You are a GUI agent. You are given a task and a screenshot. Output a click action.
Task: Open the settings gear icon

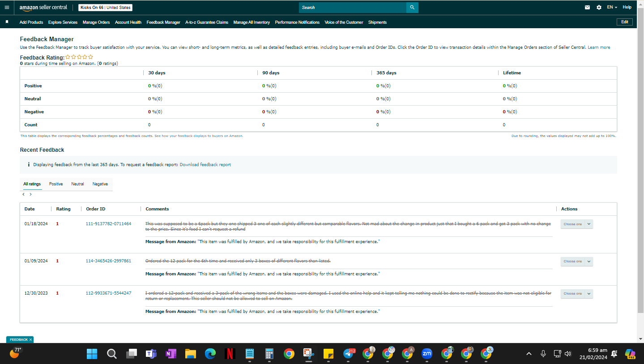[599, 8]
